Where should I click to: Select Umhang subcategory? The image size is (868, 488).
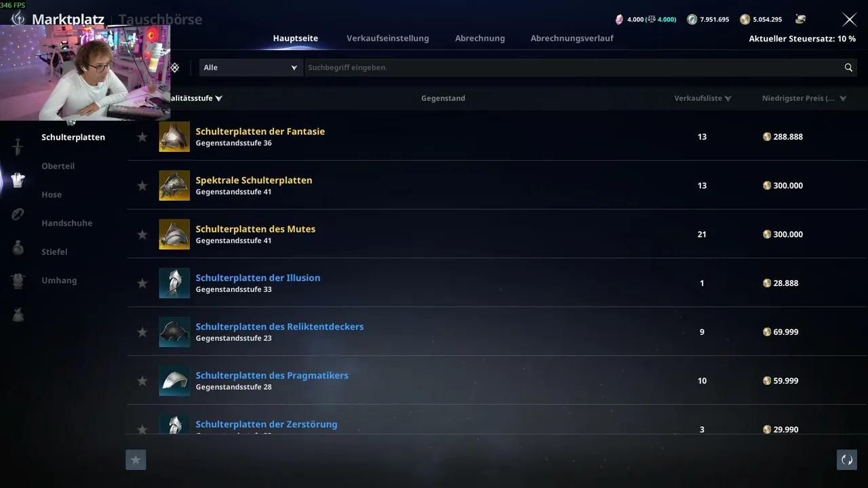(59, 280)
